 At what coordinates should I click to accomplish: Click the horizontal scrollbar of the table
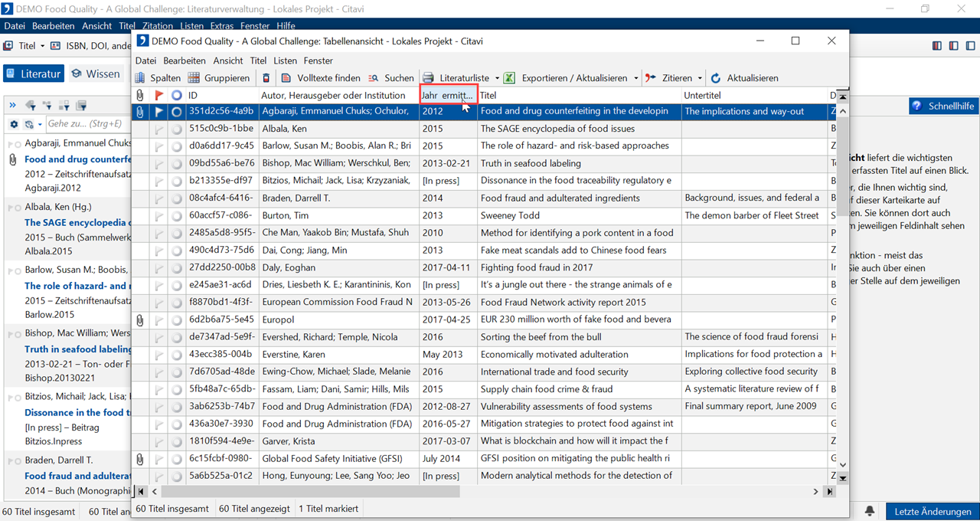pyautogui.click(x=306, y=492)
